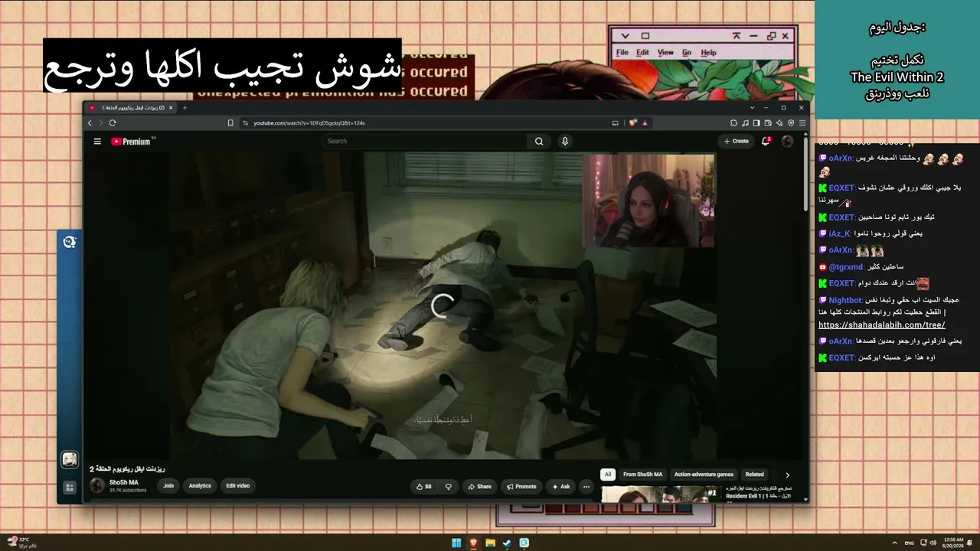The width and height of the screenshot is (980, 551).
Task: Go to YouTube Premium home logo
Action: pyautogui.click(x=131, y=141)
